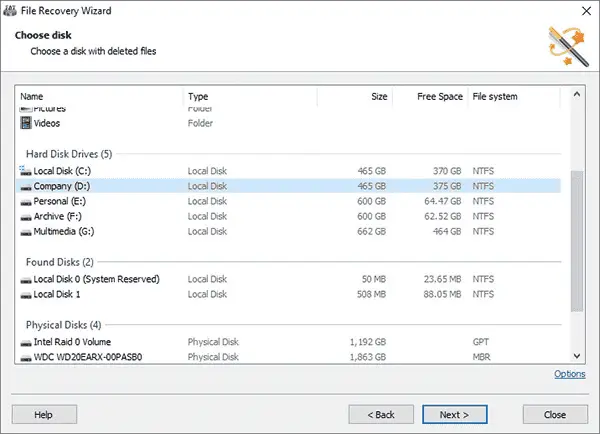600x434 pixels.
Task: Click the Videos folder icon
Action: click(26, 123)
